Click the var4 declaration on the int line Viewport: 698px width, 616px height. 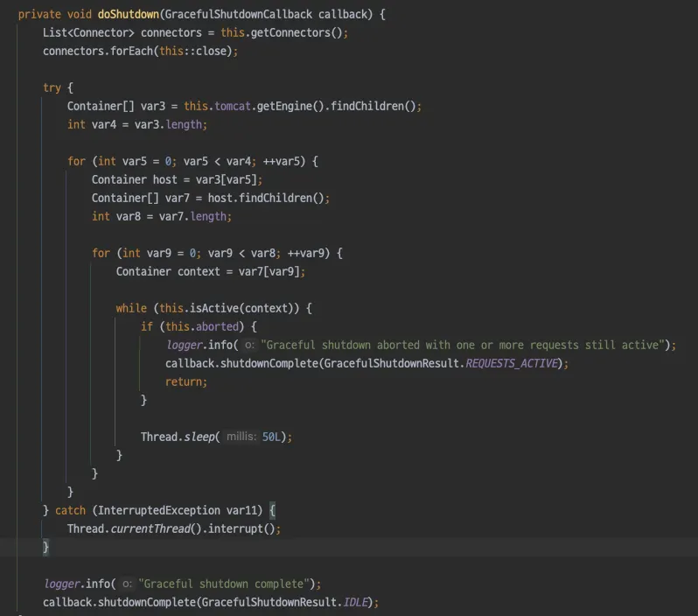click(x=104, y=125)
